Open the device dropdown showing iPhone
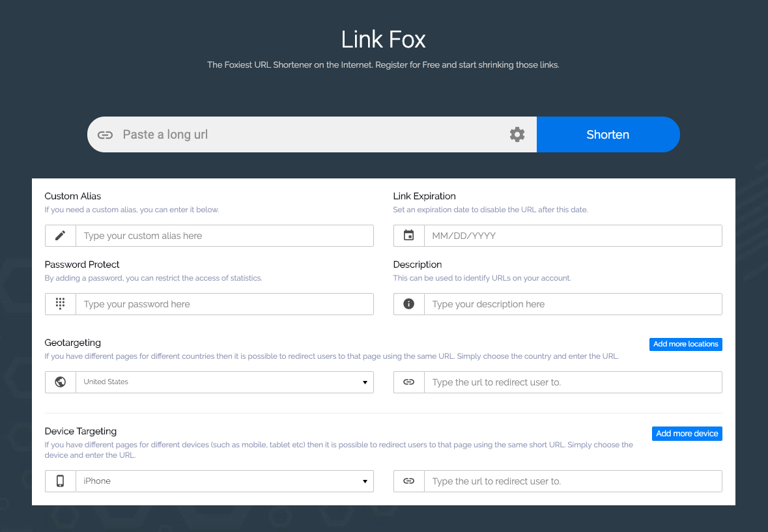The width and height of the screenshot is (768, 532). tap(221, 481)
